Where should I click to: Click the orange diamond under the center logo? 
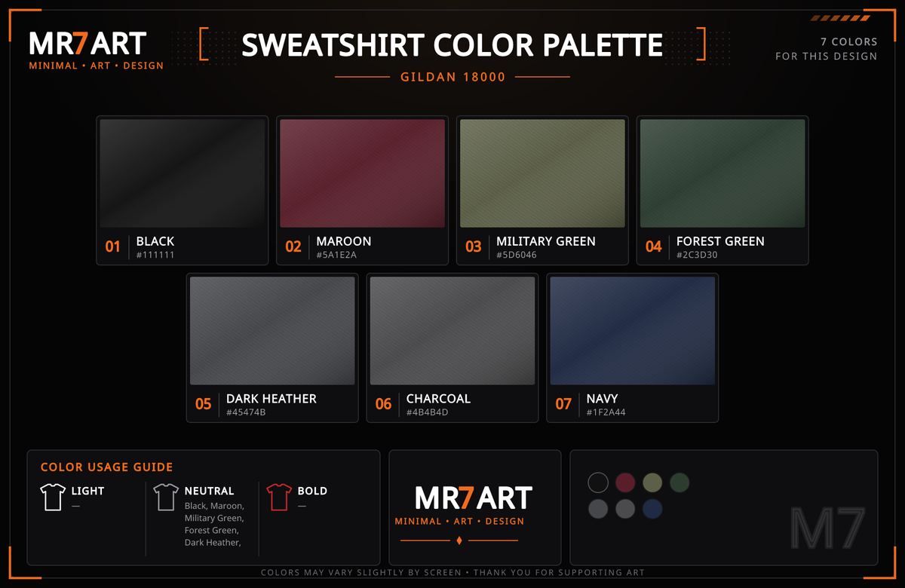click(459, 541)
